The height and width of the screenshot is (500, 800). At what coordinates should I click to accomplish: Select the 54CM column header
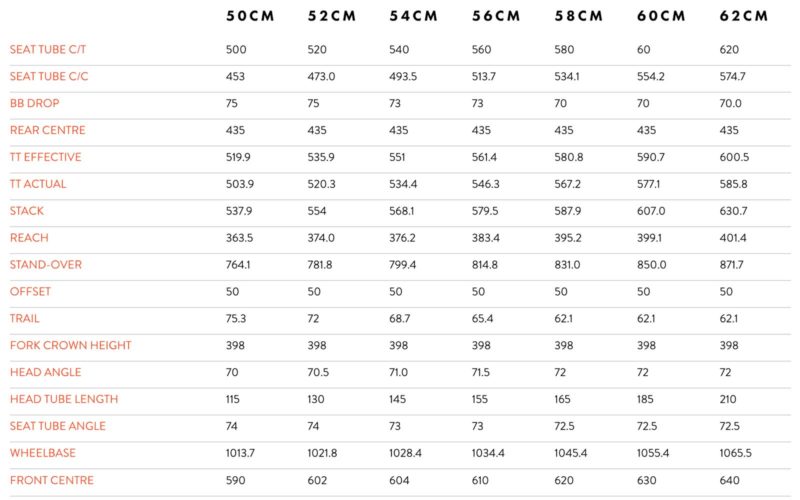click(413, 16)
